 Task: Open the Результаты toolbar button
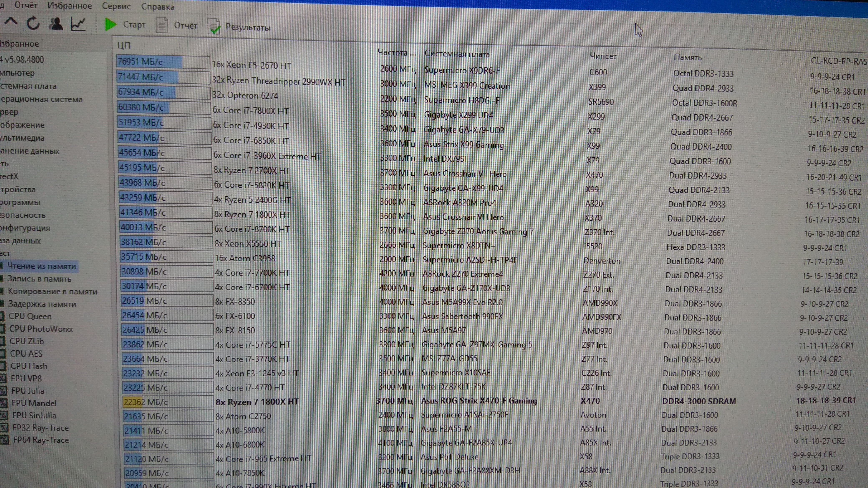tap(240, 27)
